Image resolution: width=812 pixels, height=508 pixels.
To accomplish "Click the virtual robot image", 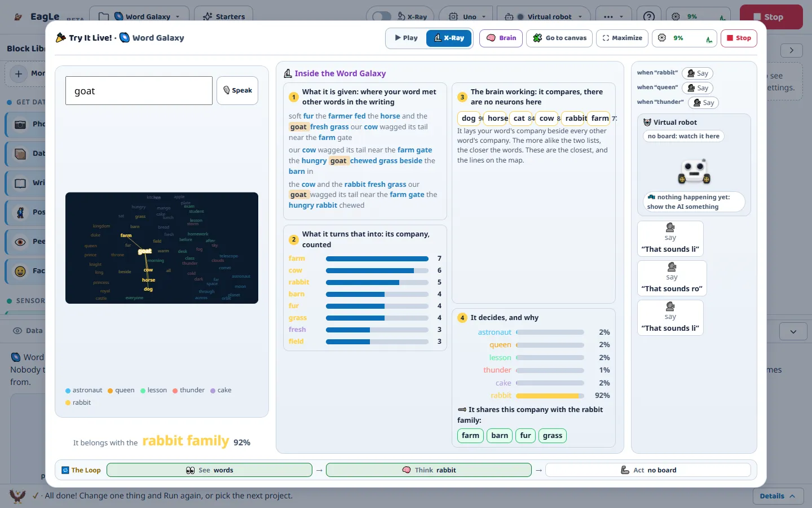I will [694, 171].
